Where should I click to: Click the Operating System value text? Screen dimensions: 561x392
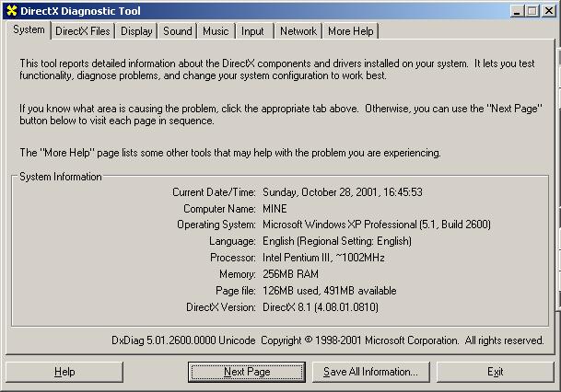point(376,225)
